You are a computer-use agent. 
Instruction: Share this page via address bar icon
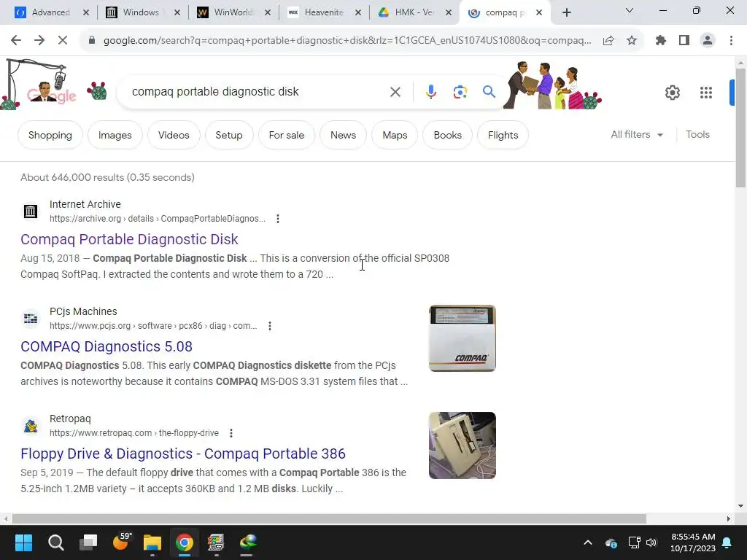tap(608, 41)
